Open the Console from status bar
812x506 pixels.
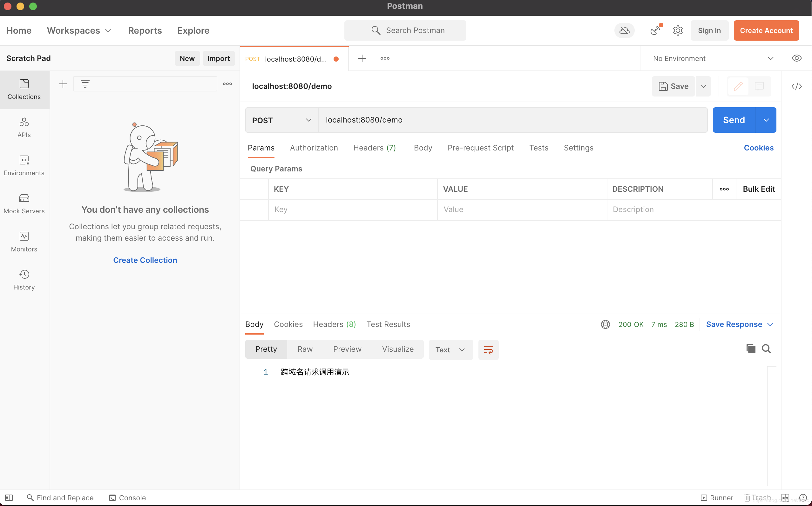[128, 498]
